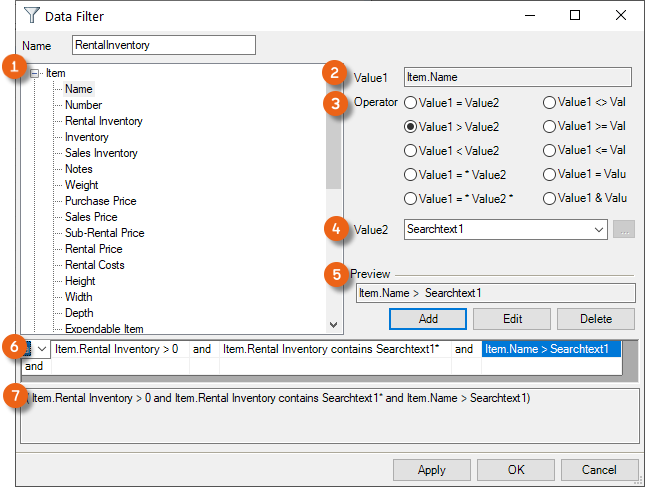Click the field tree's vertical scrollbar thumb
This screenshot has height=487, width=645.
click(333, 140)
